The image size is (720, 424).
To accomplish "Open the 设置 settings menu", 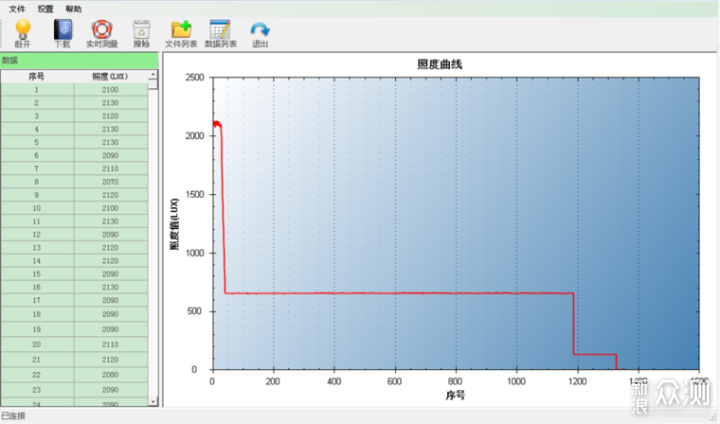I will [45, 9].
